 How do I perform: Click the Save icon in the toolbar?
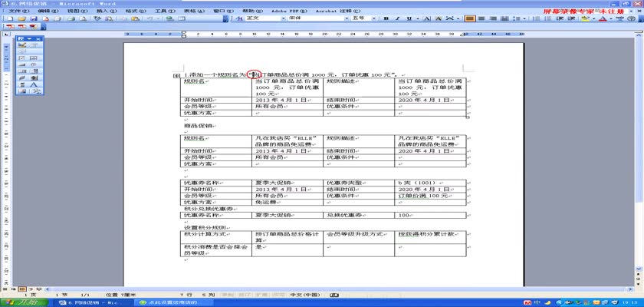click(x=33, y=18)
